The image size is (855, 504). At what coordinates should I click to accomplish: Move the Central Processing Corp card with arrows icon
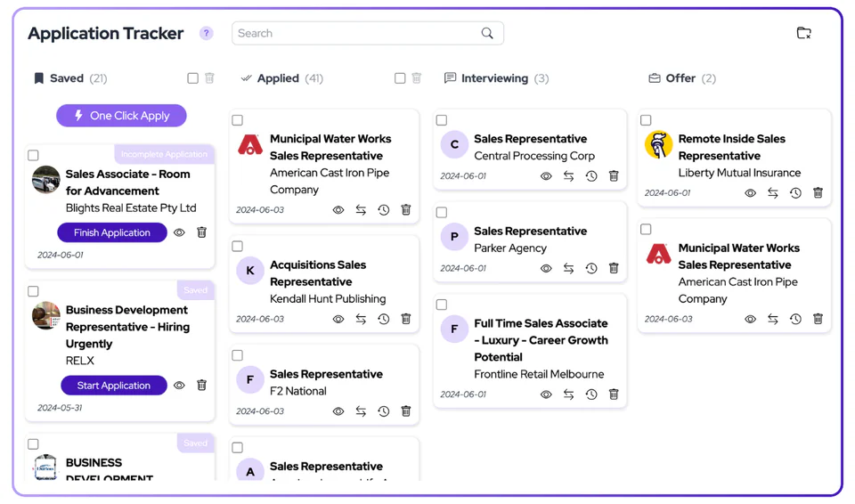tap(569, 176)
